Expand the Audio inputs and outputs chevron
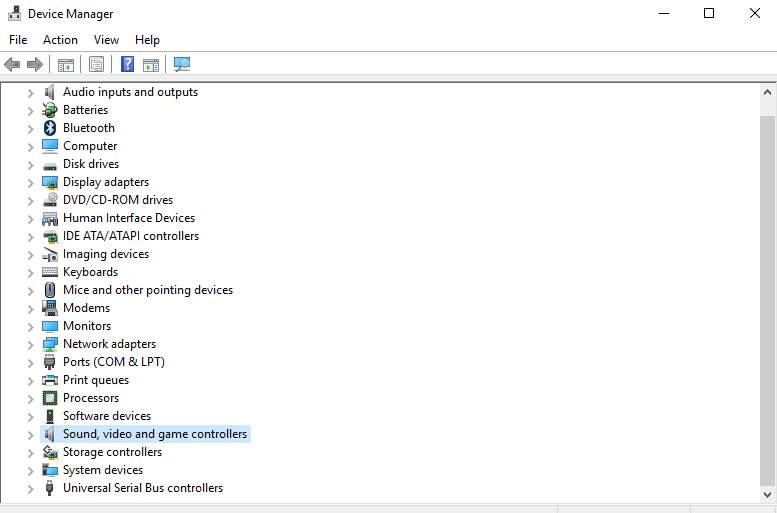 coord(31,93)
